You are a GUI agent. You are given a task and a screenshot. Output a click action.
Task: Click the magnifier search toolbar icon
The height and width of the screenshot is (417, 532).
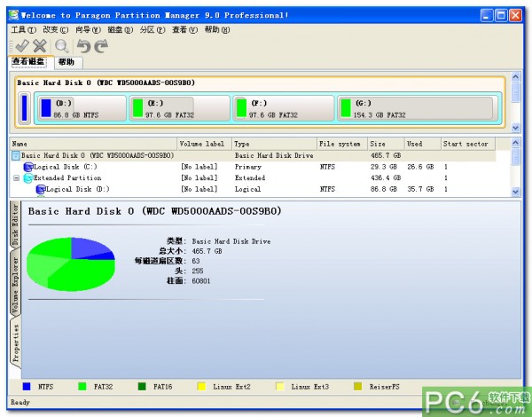pyautogui.click(x=62, y=46)
